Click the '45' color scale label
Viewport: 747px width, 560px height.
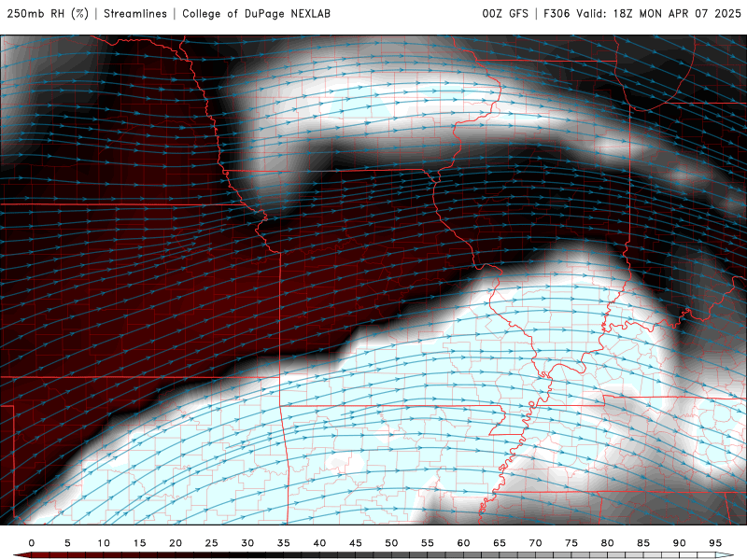click(x=356, y=543)
